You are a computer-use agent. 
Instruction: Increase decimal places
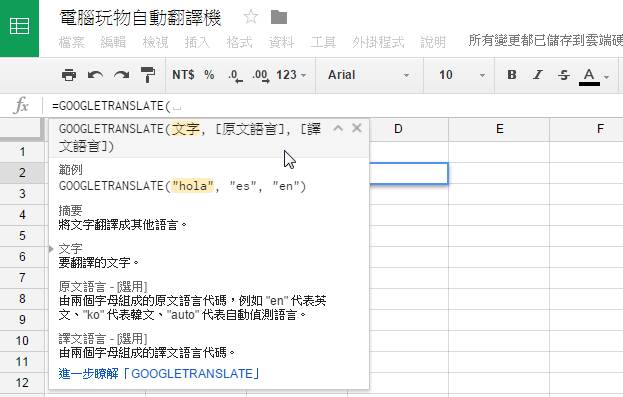(x=261, y=75)
